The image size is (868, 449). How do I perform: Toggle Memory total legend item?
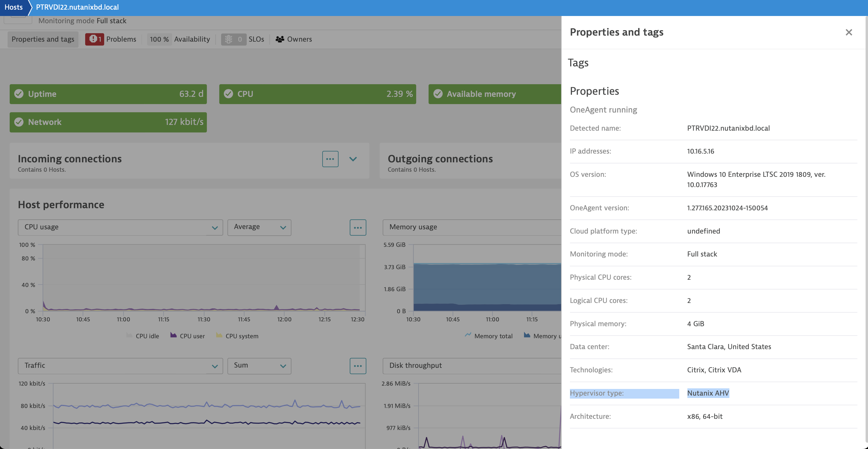pos(489,336)
